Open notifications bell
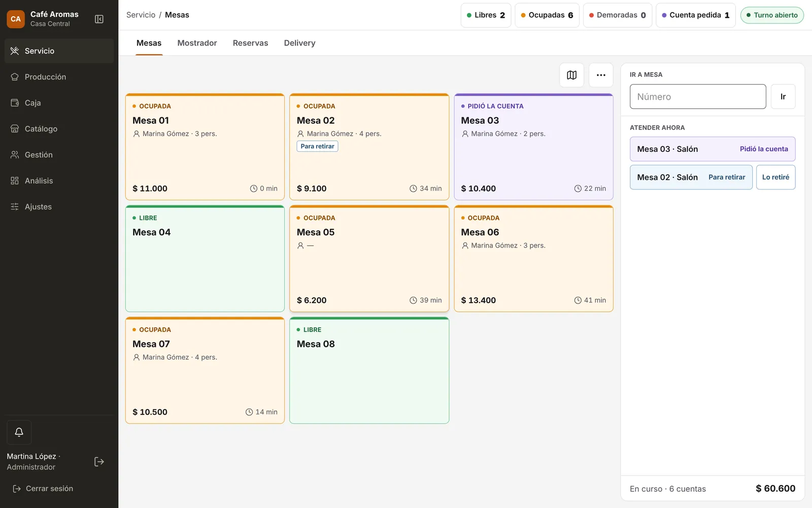812x508 pixels. tap(19, 432)
